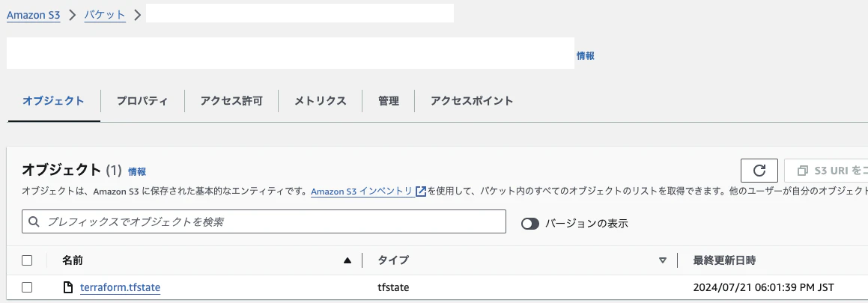
Task: Open the バケット breadcrumb link
Action: 105,15
